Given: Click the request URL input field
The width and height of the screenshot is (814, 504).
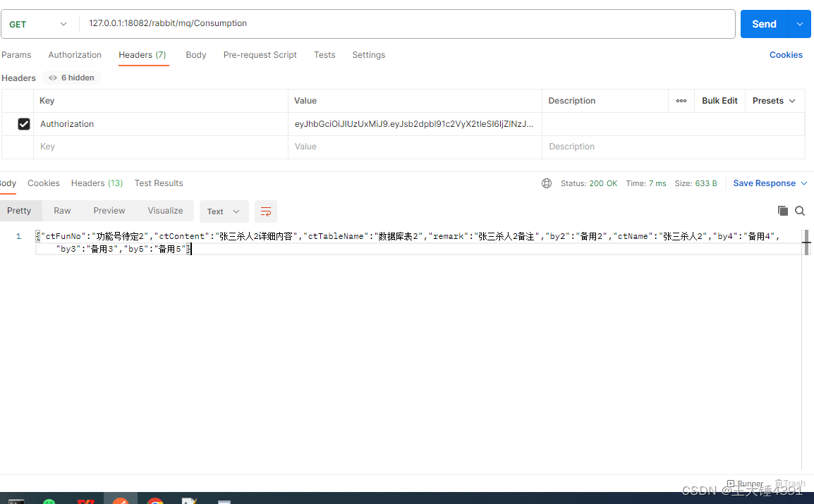Looking at the screenshot, I should 282,23.
